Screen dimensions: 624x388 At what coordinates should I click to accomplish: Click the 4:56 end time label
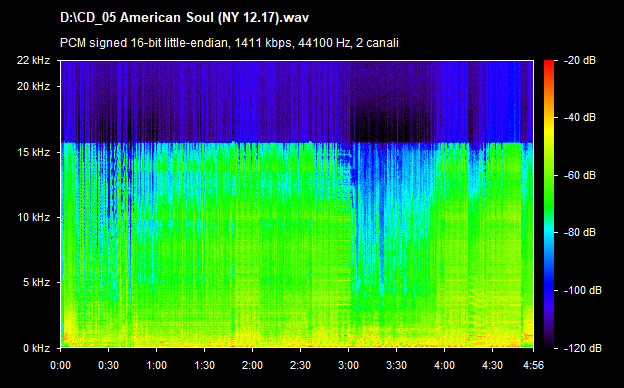533,365
